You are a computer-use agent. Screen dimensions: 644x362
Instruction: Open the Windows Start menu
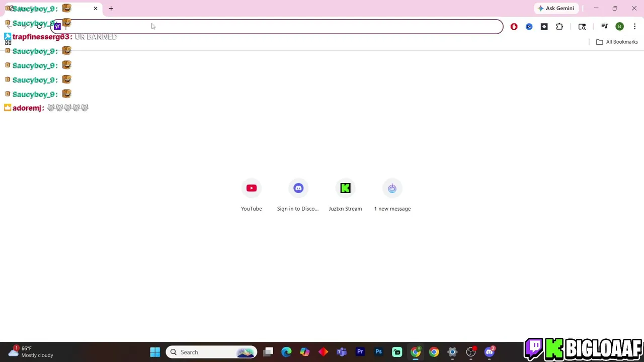click(155, 352)
